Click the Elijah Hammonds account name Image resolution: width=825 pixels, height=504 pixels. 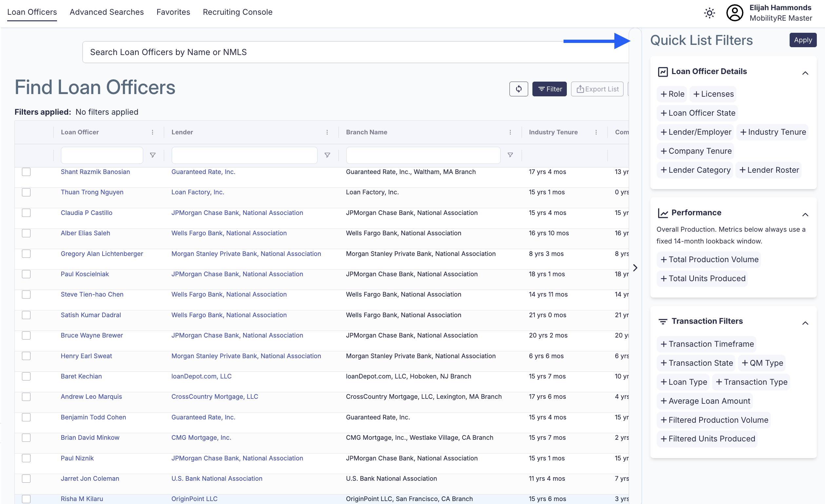pyautogui.click(x=780, y=7)
